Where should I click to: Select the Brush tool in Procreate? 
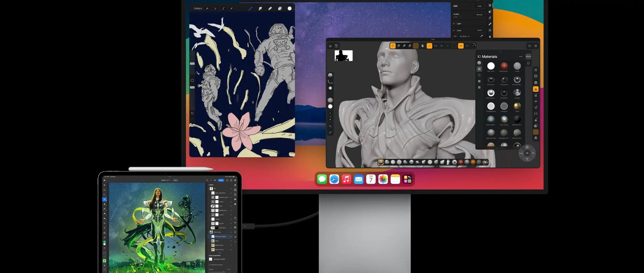[x=251, y=8]
